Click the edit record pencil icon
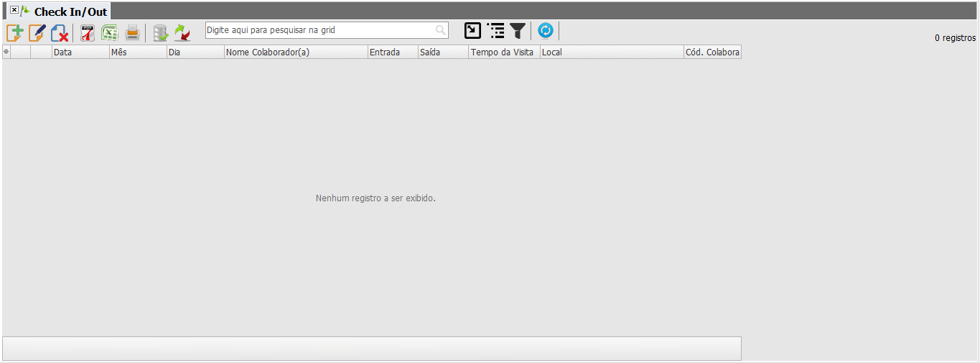Viewport: 980px width, 363px height. tap(37, 32)
